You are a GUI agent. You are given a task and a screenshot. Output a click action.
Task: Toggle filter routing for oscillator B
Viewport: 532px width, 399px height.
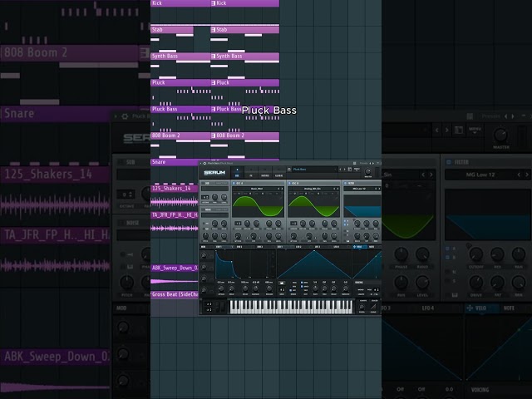345,224
